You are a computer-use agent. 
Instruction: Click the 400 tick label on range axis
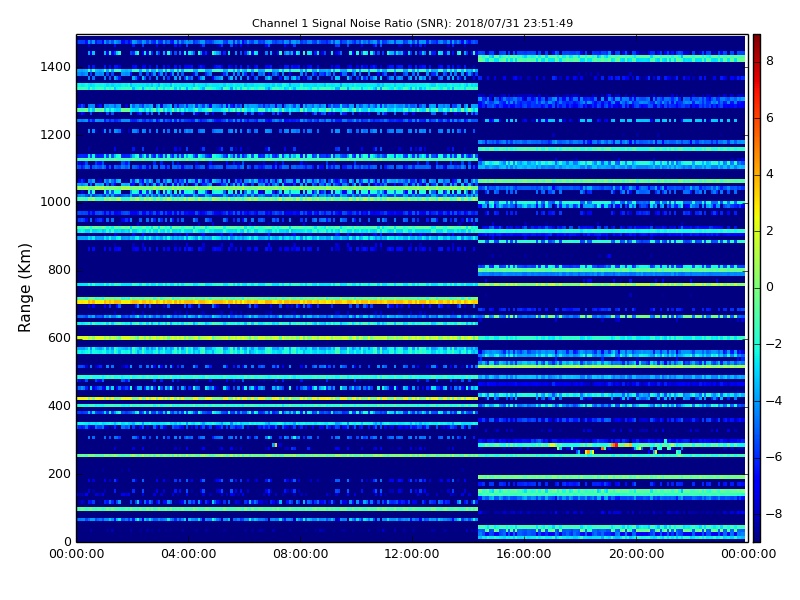pyautogui.click(x=60, y=406)
